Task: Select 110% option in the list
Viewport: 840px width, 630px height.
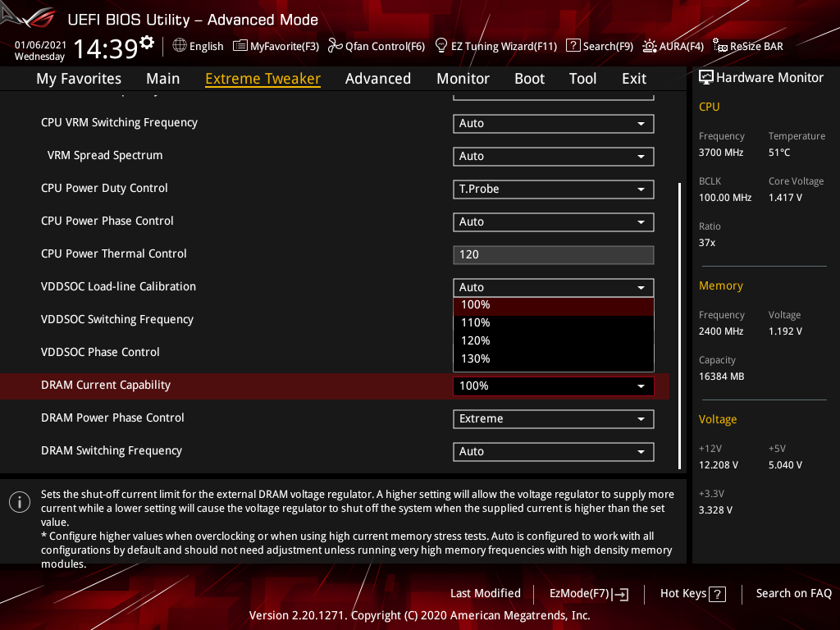Action: [x=554, y=323]
